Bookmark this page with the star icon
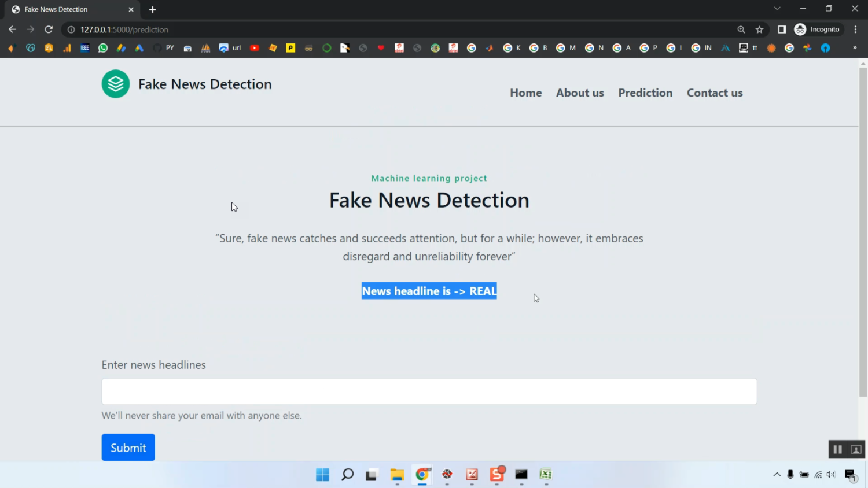 759,29
